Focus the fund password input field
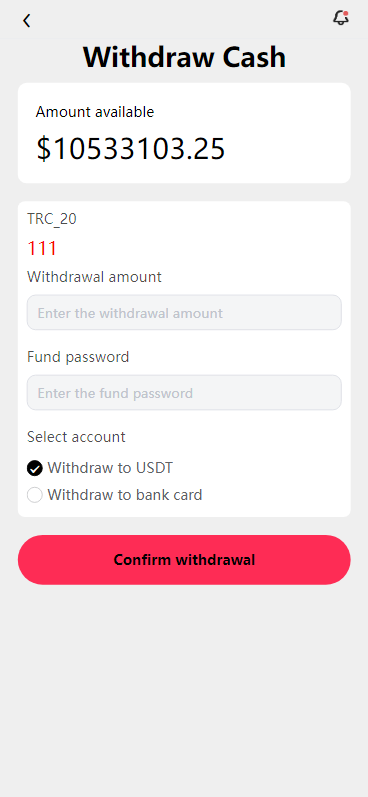368x797 pixels. click(x=184, y=393)
